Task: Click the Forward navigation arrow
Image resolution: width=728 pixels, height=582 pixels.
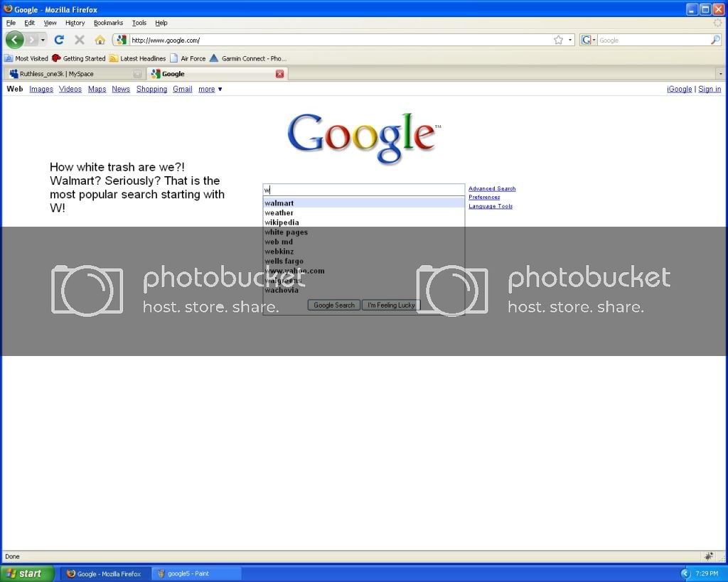Action: point(31,40)
